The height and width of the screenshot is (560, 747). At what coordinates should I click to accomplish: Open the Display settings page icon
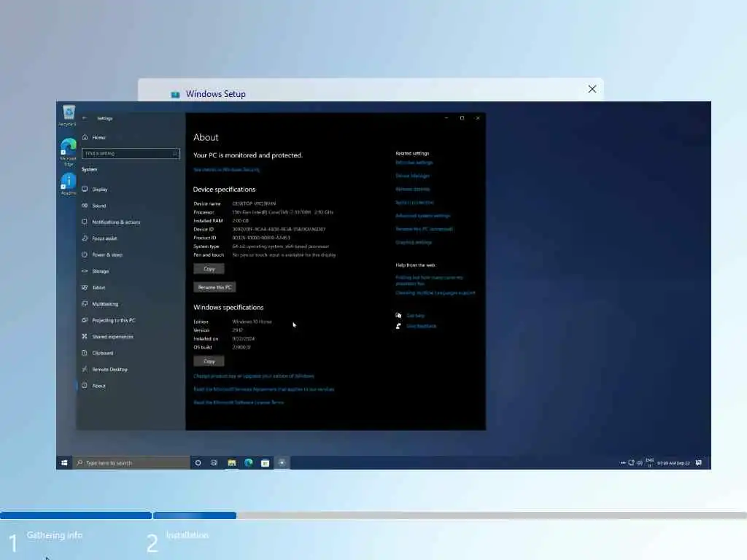point(85,189)
